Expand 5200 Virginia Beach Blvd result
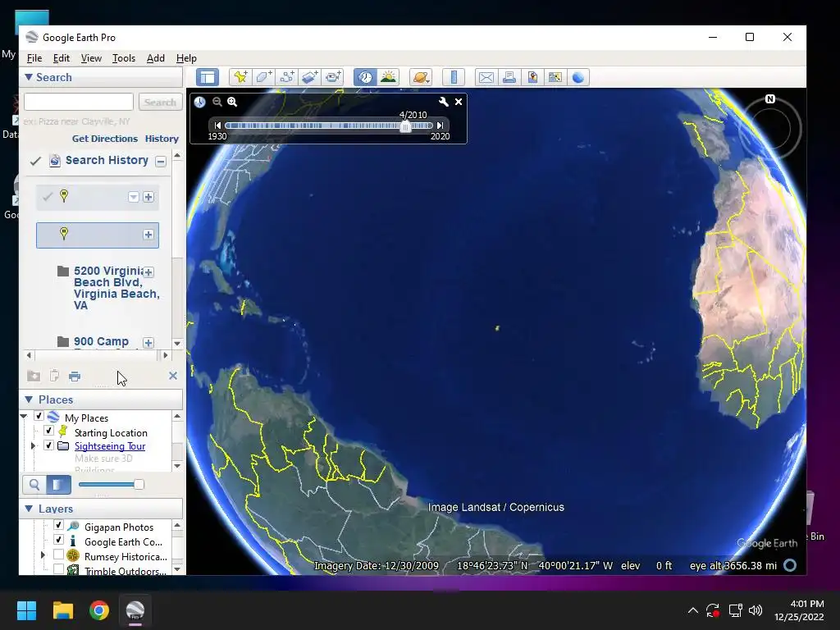840x630 pixels. tap(148, 272)
